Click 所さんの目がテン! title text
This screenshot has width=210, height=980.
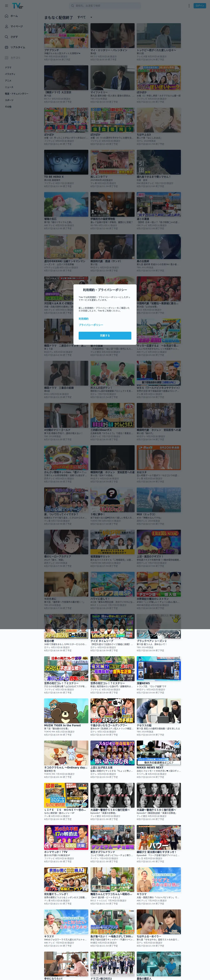(x=101, y=388)
